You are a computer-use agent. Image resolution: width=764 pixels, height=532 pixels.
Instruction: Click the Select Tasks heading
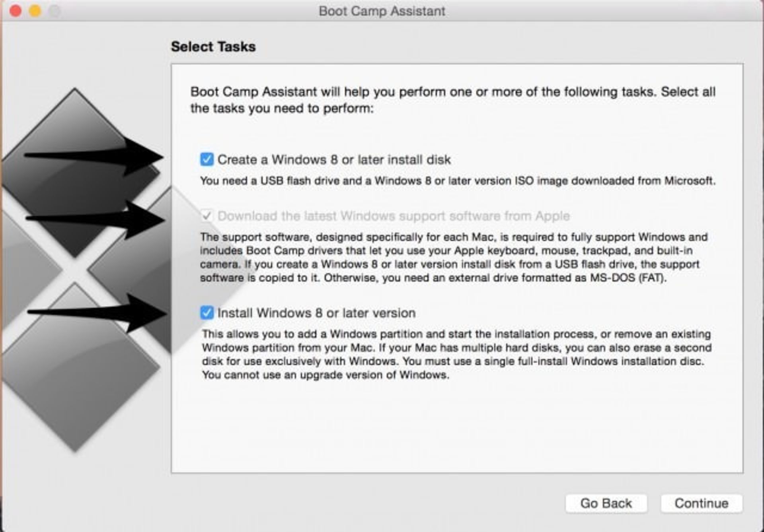pos(213,47)
